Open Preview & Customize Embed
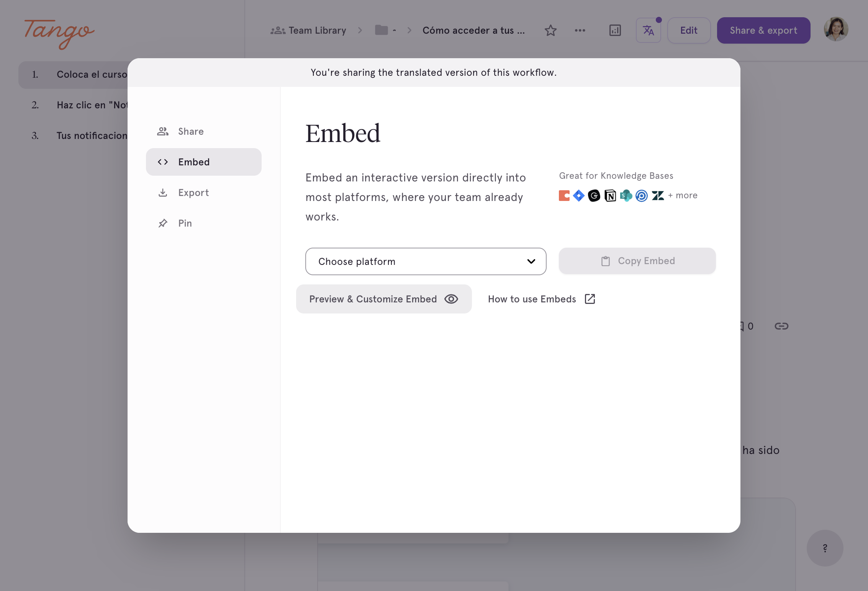Image resolution: width=868 pixels, height=591 pixels. point(384,299)
